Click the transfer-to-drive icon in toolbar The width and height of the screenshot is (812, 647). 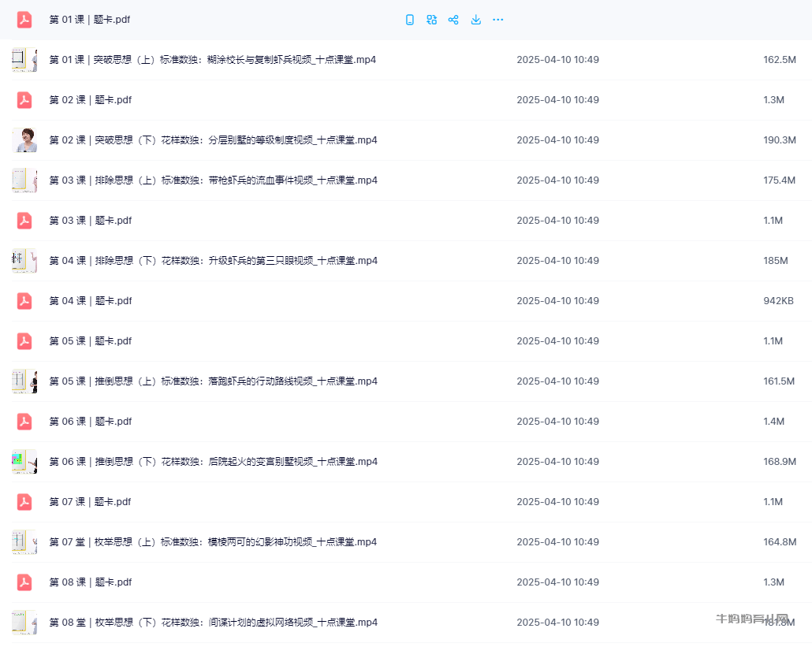431,19
